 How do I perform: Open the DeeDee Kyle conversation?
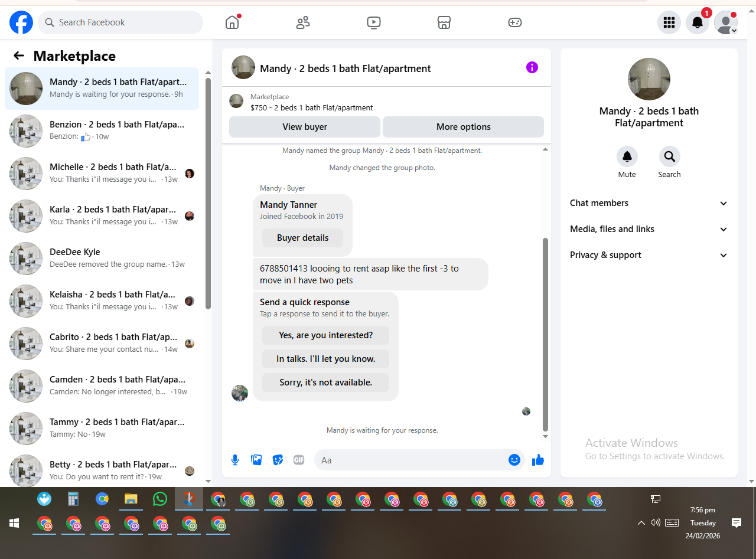(x=102, y=259)
